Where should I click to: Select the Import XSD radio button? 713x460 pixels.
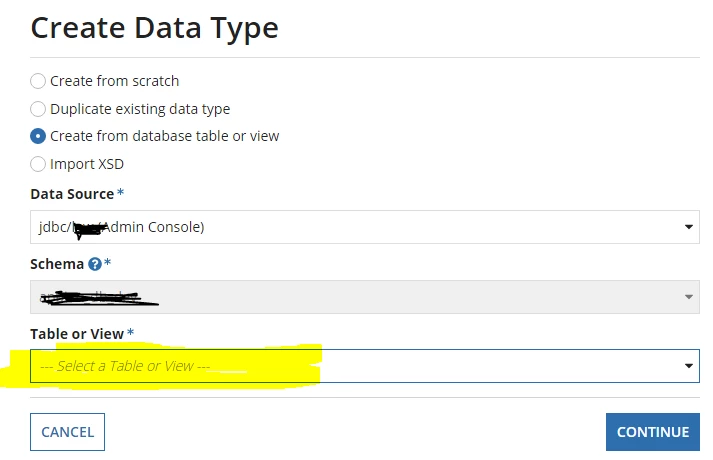[38, 164]
